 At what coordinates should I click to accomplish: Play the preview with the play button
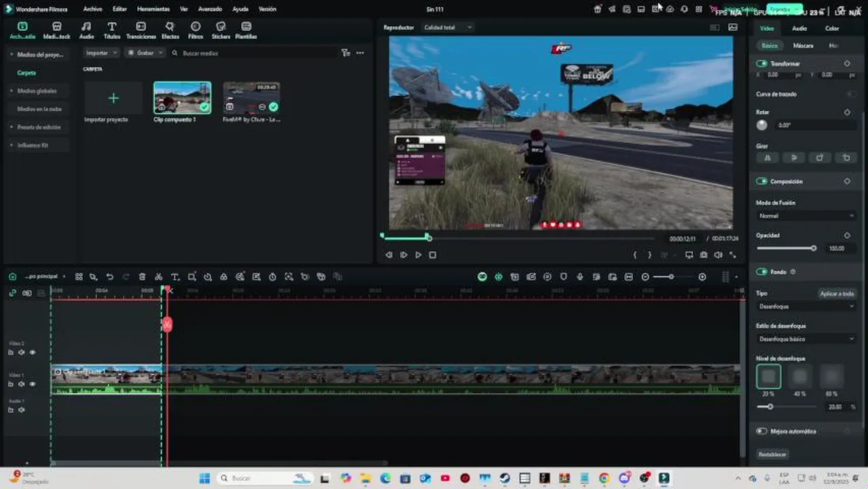(418, 255)
